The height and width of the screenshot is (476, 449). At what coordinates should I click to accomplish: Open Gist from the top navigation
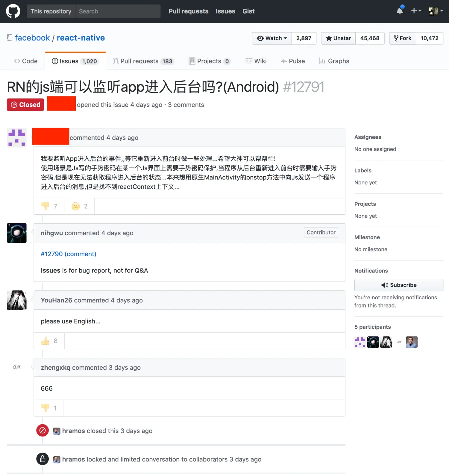coord(248,11)
